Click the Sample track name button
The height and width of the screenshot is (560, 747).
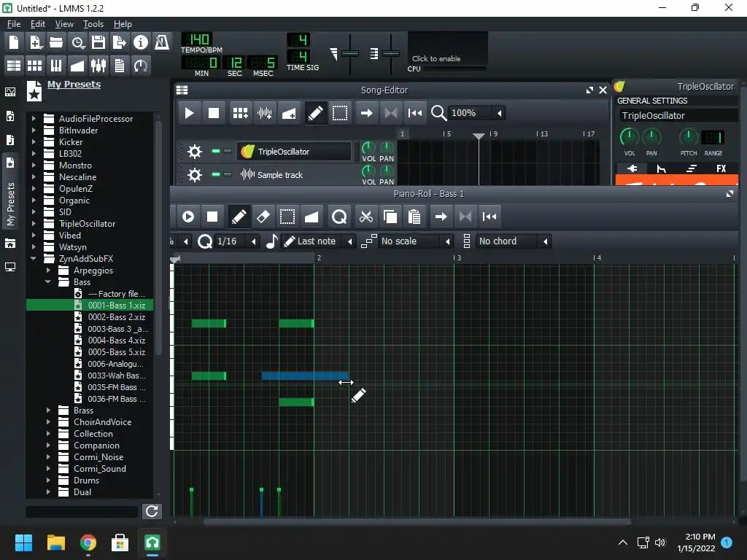[x=294, y=175]
